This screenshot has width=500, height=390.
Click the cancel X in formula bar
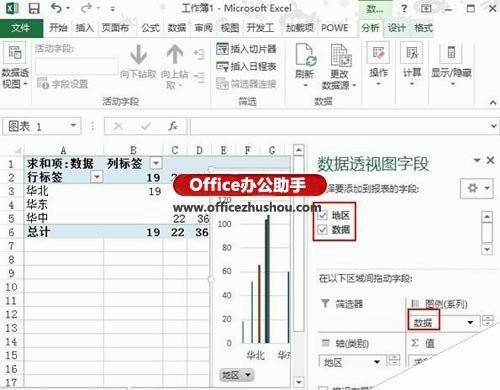(x=118, y=126)
